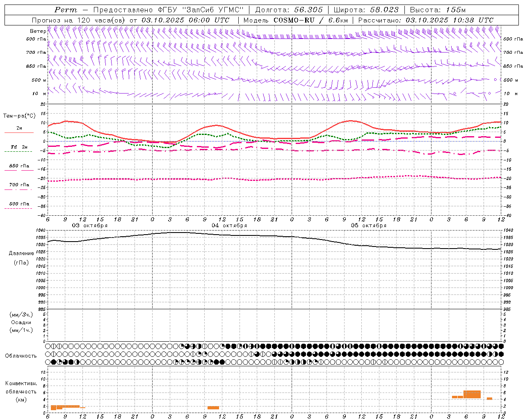The image size is (525, 420).
Task: Click the "05 октября" date label
Action: pyautogui.click(x=369, y=226)
